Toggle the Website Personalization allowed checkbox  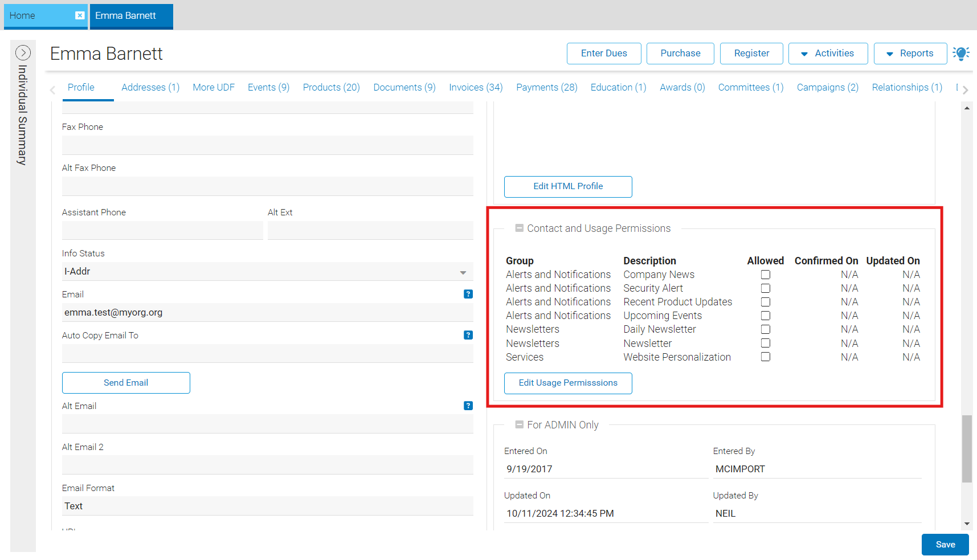(x=766, y=357)
